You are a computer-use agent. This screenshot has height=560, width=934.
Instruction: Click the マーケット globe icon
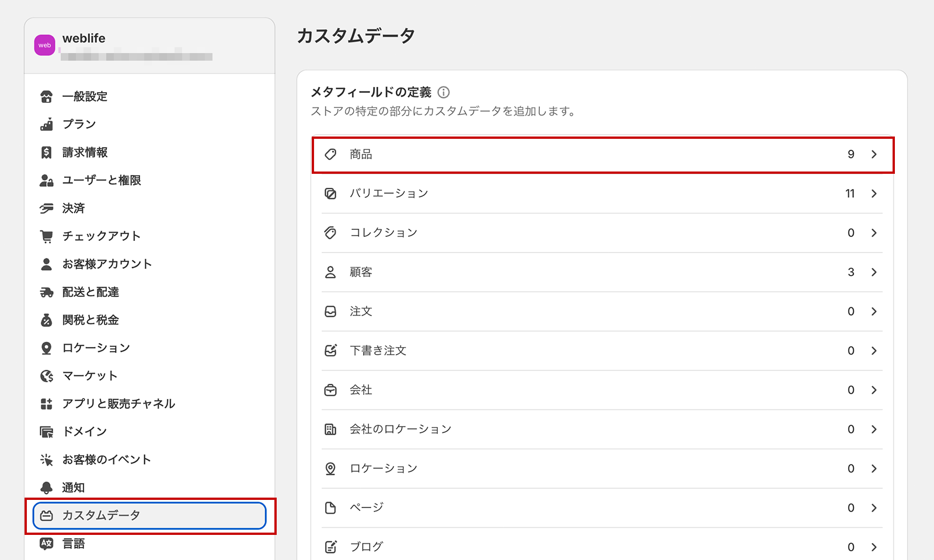pyautogui.click(x=47, y=376)
